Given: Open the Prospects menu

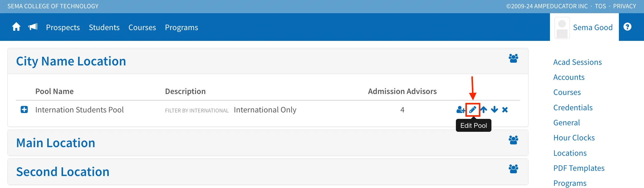Looking at the screenshot, I should pyautogui.click(x=63, y=27).
